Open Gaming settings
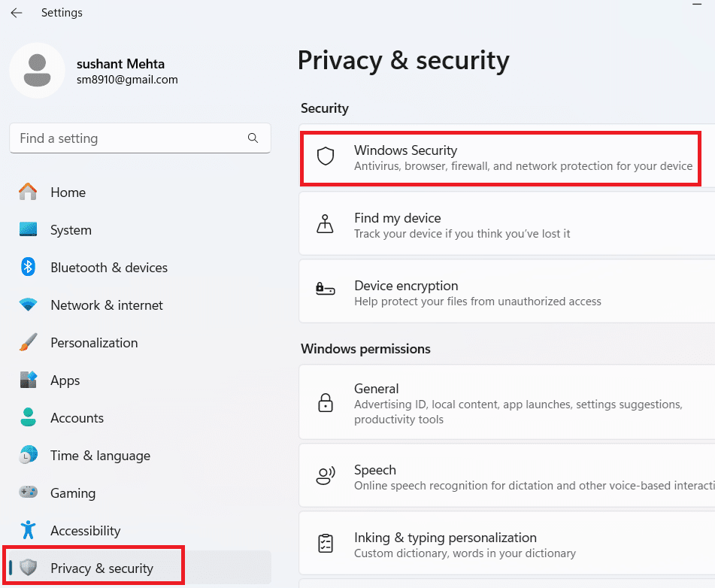The width and height of the screenshot is (715, 588). [x=73, y=493]
